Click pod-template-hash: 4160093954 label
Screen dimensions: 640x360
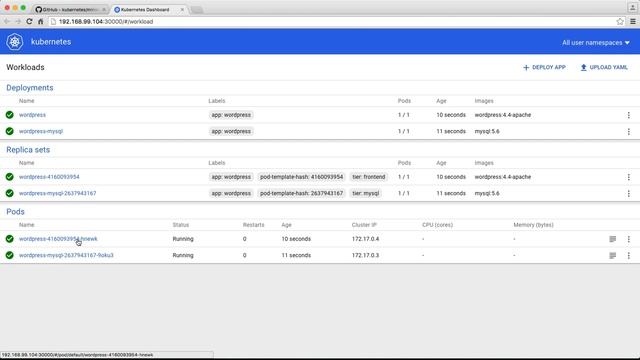pos(301,177)
